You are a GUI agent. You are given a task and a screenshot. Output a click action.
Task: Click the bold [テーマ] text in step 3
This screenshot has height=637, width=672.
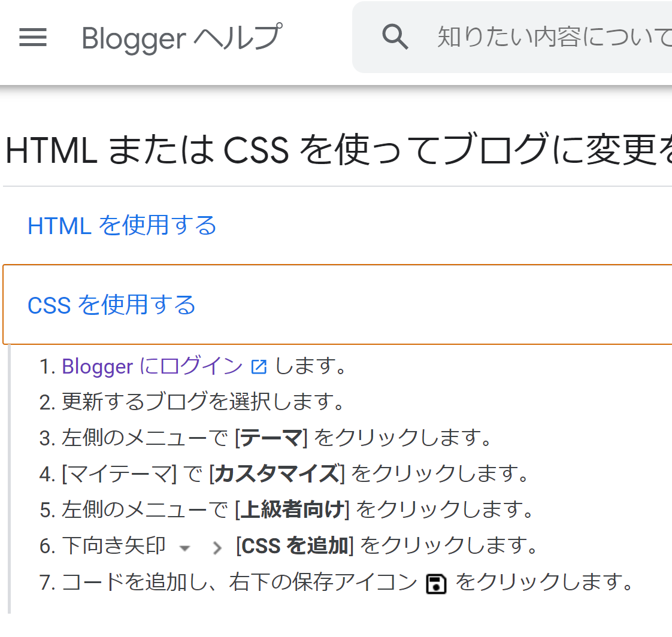(271, 438)
